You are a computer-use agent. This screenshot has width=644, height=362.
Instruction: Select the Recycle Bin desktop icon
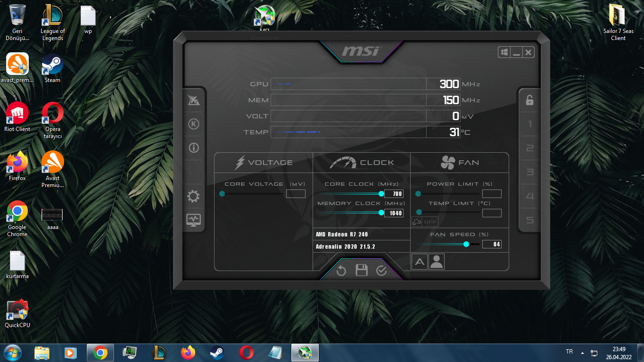17,23
